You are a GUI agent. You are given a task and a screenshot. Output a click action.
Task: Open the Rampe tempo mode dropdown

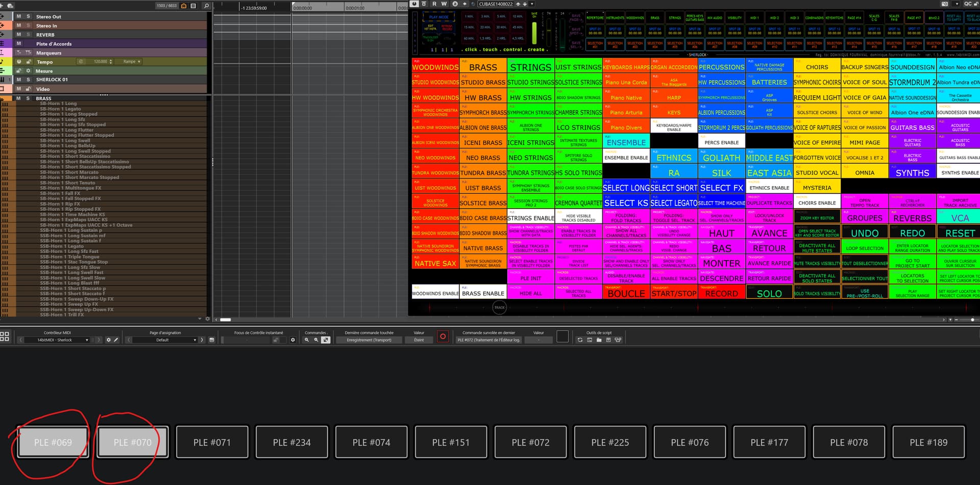point(132,62)
